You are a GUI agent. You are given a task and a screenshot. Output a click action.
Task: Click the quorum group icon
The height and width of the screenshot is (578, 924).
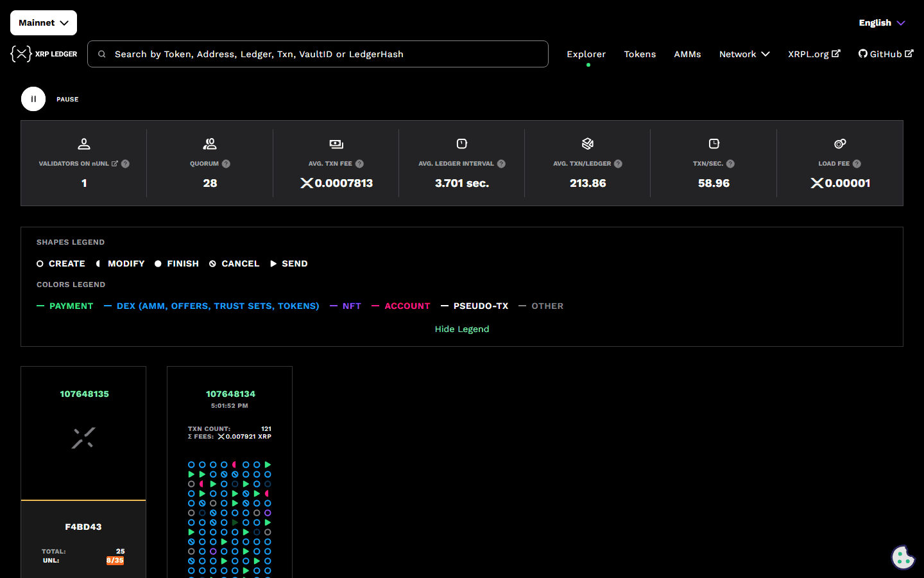point(210,144)
